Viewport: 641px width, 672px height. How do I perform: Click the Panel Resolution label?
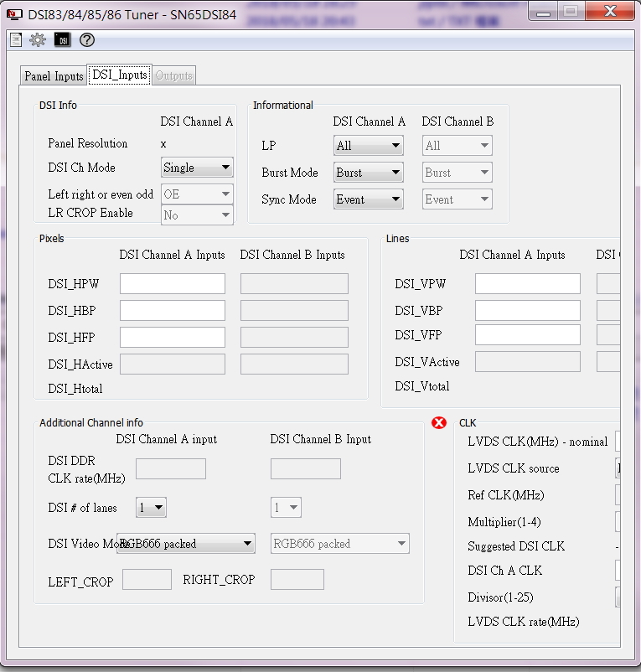pyautogui.click(x=88, y=143)
